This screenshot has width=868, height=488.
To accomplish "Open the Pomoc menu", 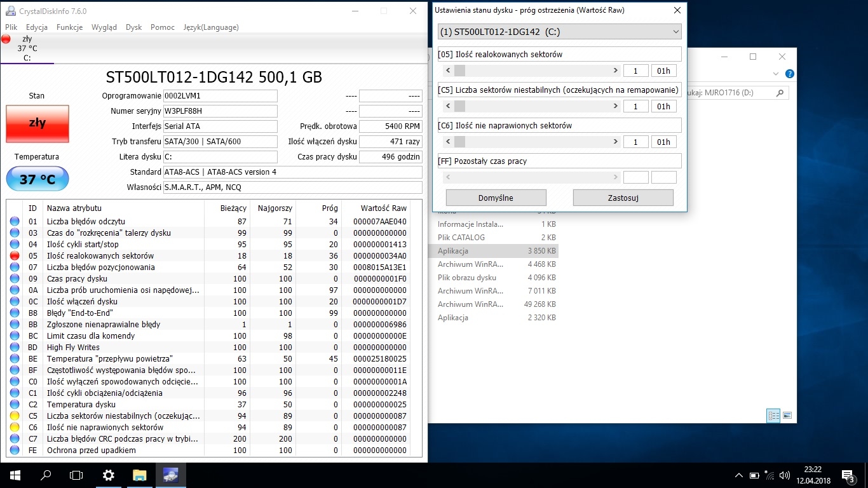I will [x=163, y=27].
